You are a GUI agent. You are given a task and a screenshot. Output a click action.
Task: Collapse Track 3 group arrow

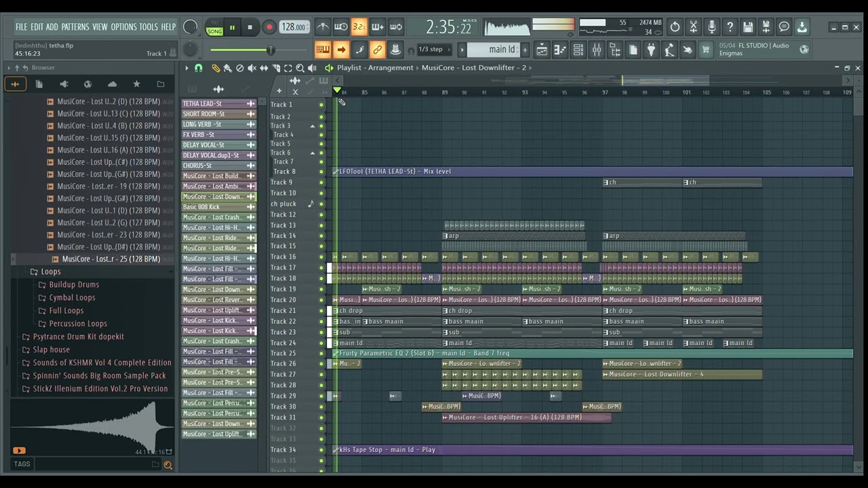click(x=313, y=127)
